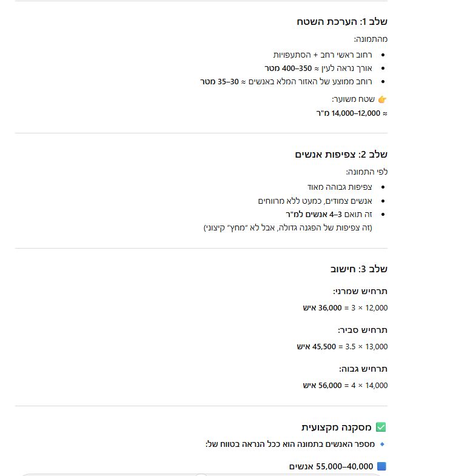Select the heading שלב 1: הערכת השטח
453x476 pixels.
pos(342,22)
